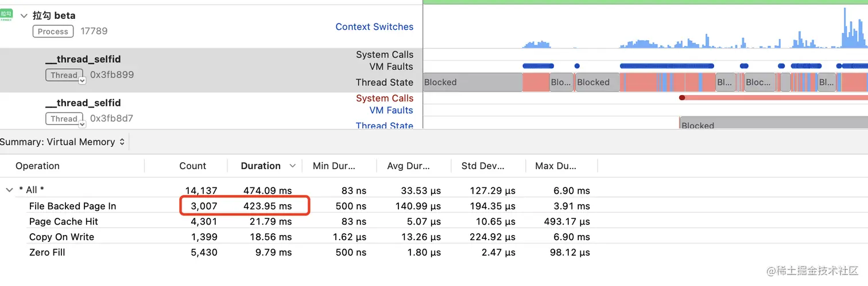Viewport: 868px width, 286px height.
Task: Click the 10.65 µs std dev cell
Action: 495,221
